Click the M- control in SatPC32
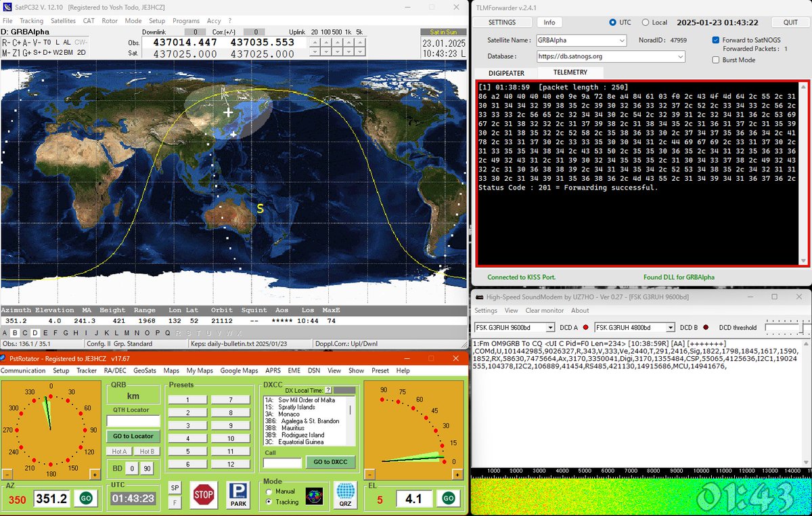The height and width of the screenshot is (516, 812). pos(5,53)
